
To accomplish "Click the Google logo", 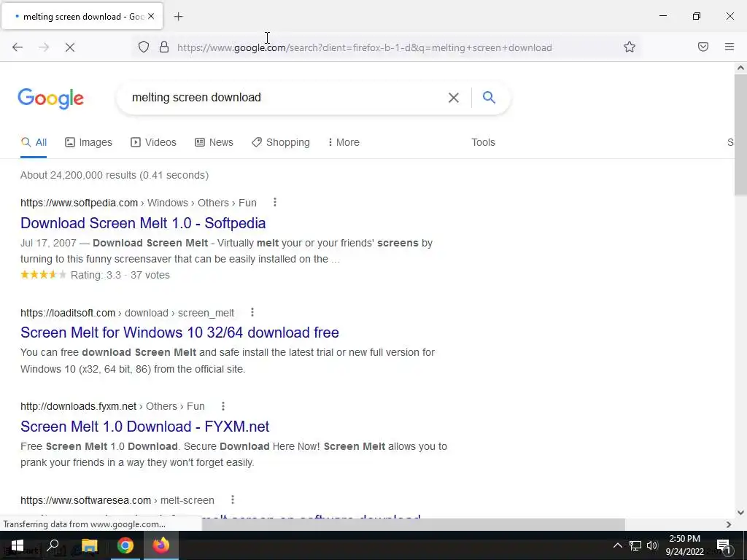I will tap(51, 98).
